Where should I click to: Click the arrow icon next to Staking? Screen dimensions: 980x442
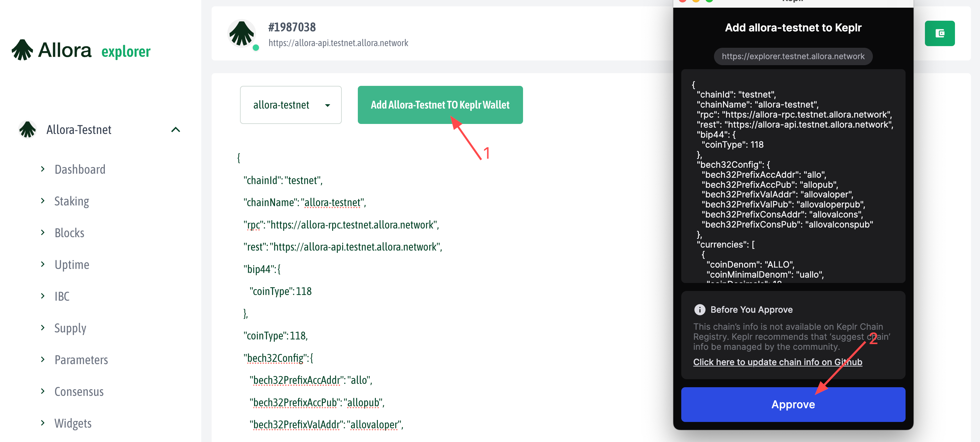point(43,201)
